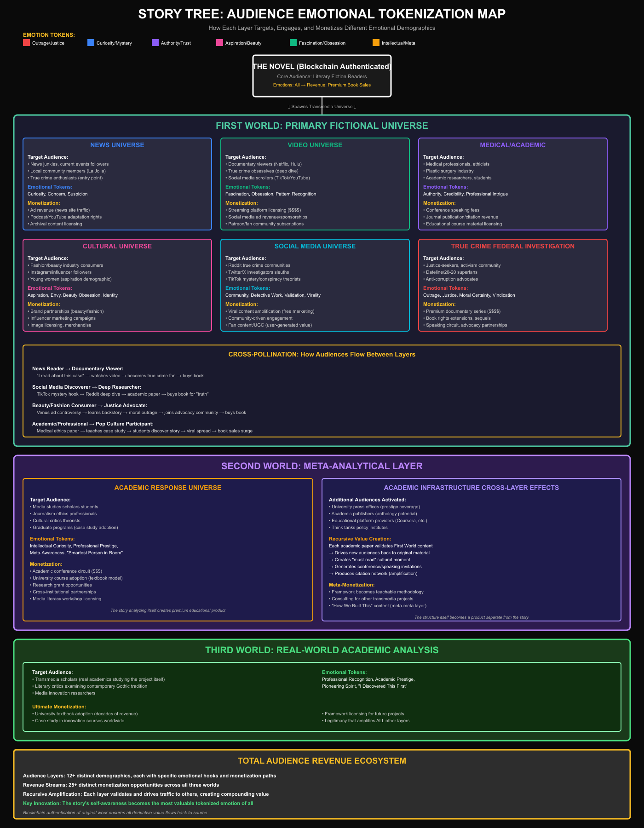Click the ACADEMIC INFRASTRUCTURE CROSS-LAYER EFFECTS heading

coord(471,488)
